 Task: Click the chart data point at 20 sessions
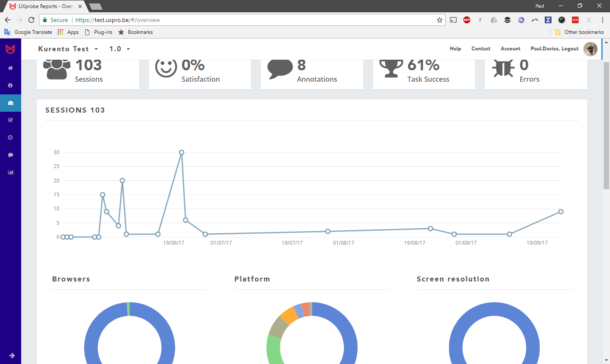click(x=122, y=181)
